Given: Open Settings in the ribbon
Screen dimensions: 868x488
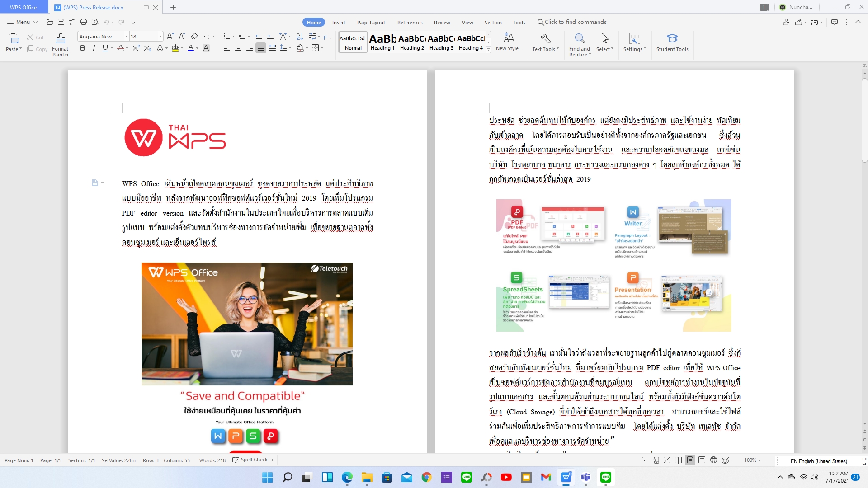Looking at the screenshot, I should (635, 42).
